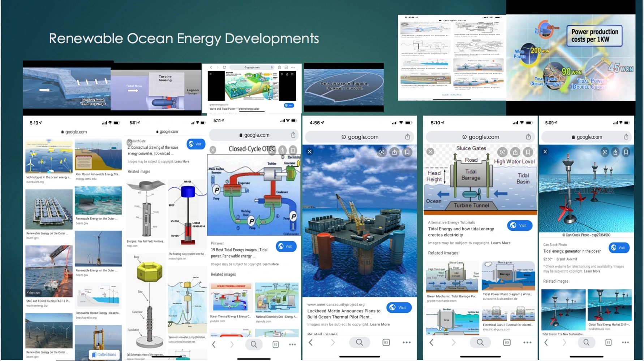Screen dimensions: 644x361
Task: Click Visit for ResearchGate wave energy converter
Action: click(x=196, y=144)
